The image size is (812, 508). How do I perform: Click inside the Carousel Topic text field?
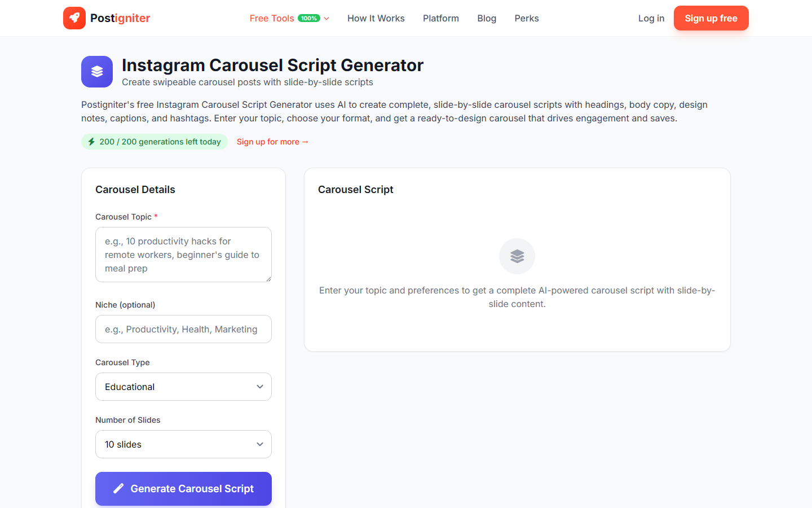pyautogui.click(x=183, y=254)
